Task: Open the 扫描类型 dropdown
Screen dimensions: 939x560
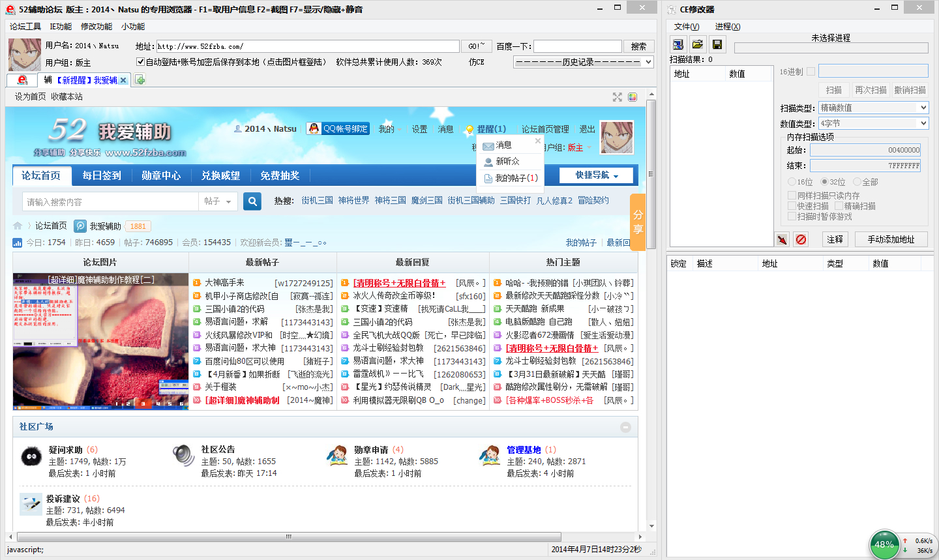Action: click(x=873, y=108)
